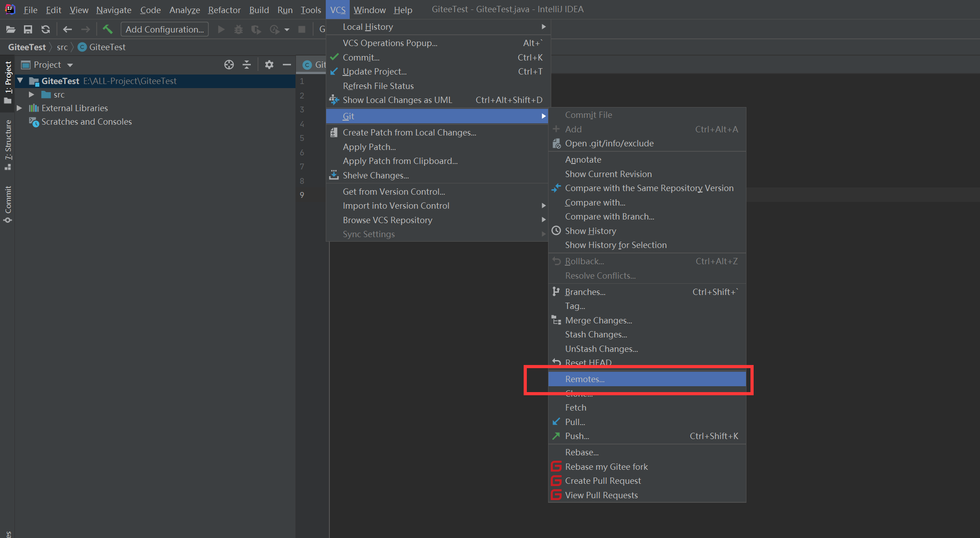Click the clock icon beside Show History

pyautogui.click(x=556, y=231)
